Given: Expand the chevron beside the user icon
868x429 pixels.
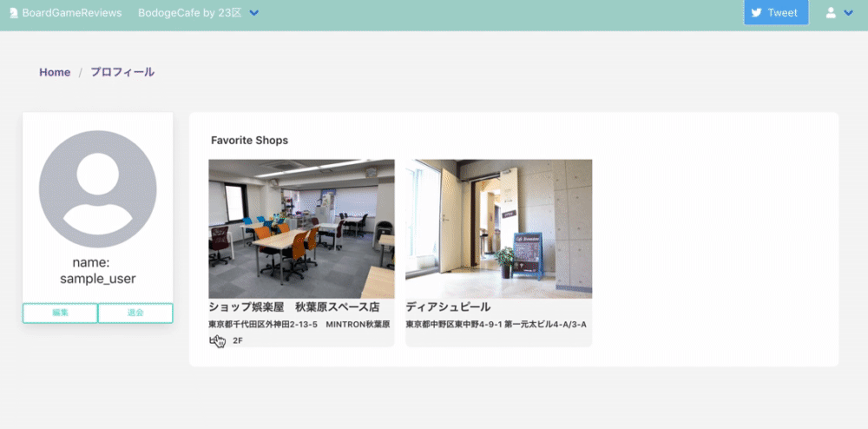Looking at the screenshot, I should click(x=848, y=13).
